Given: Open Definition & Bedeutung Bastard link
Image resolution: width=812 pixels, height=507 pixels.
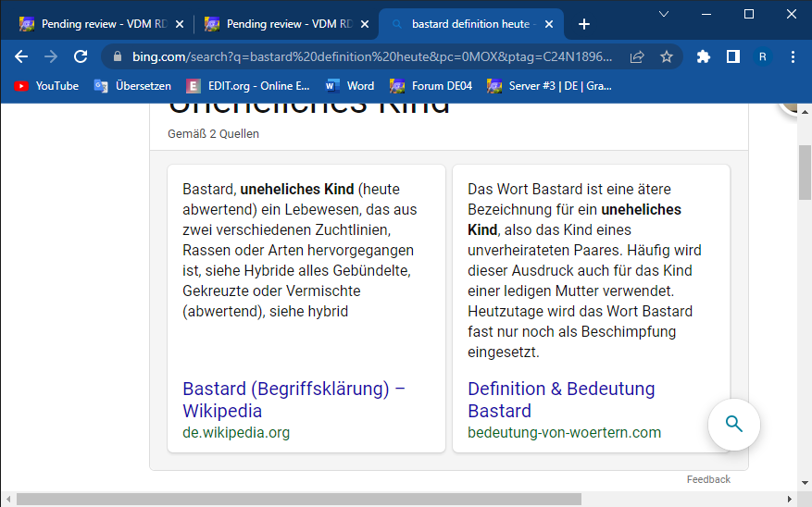Looking at the screenshot, I should pyautogui.click(x=561, y=400).
